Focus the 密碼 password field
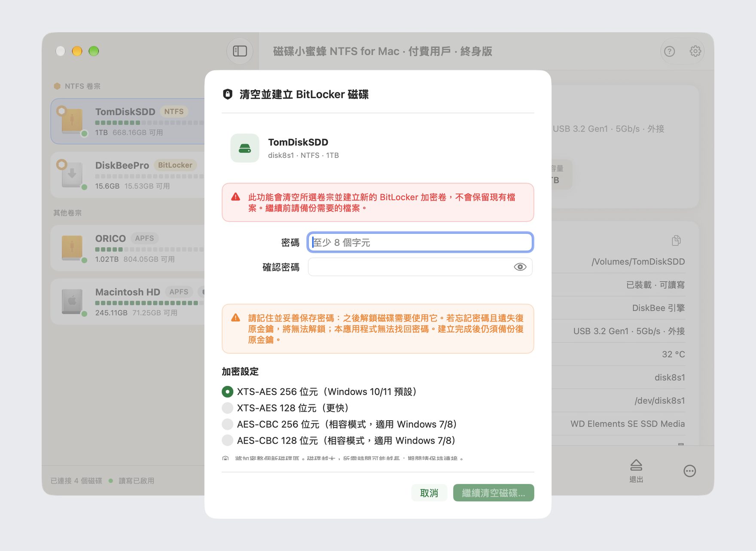 coord(420,242)
